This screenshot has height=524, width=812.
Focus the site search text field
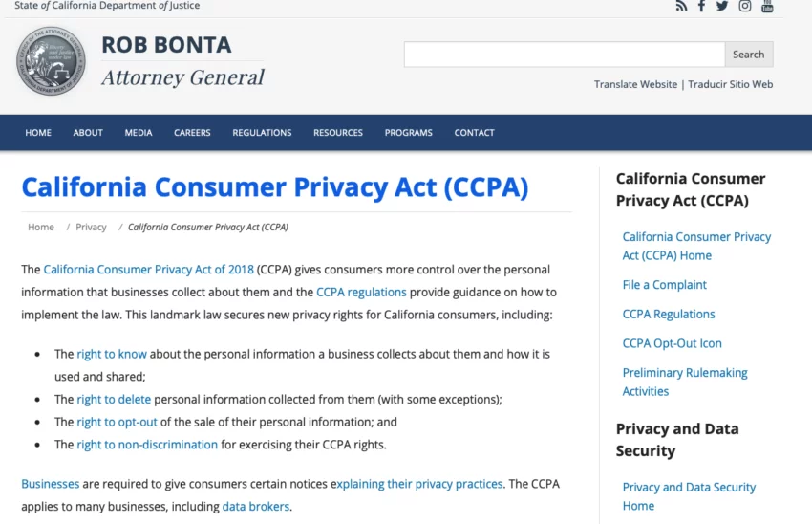click(x=565, y=55)
